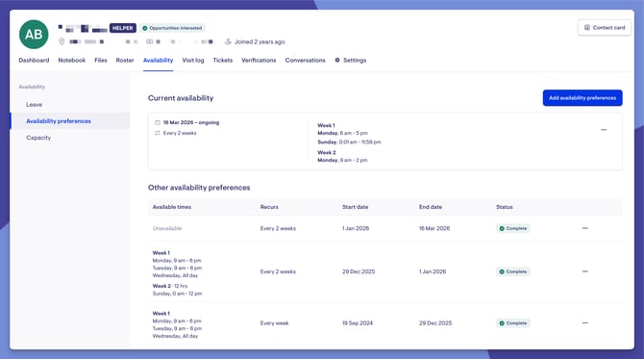This screenshot has width=644, height=359.
Task: Click Sunday, 0:01 am - 11:59 pm entry
Action: click(x=349, y=141)
